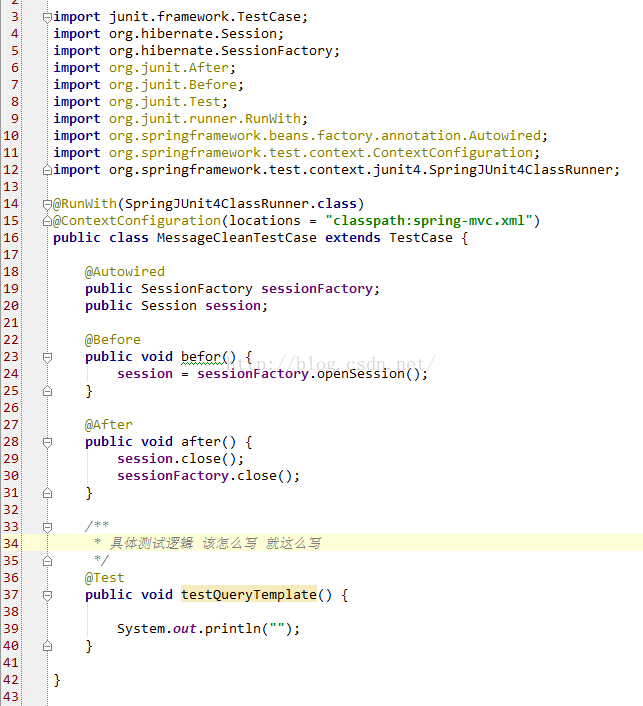Click the Autowired import on line 10
Screen dimensions: 643x706
click(300, 136)
